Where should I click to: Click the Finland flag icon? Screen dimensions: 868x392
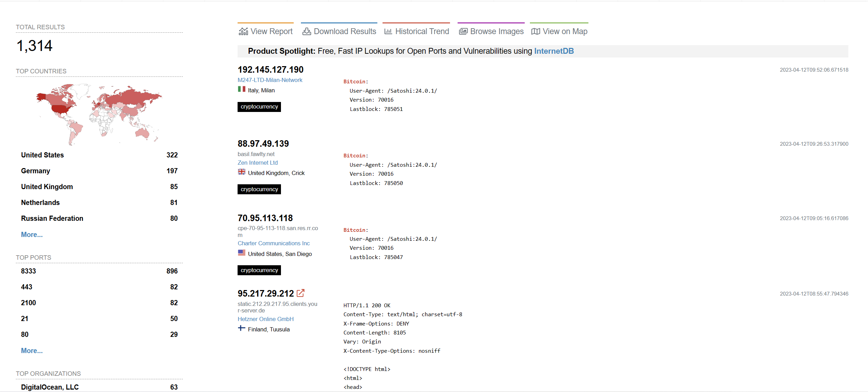coord(241,328)
